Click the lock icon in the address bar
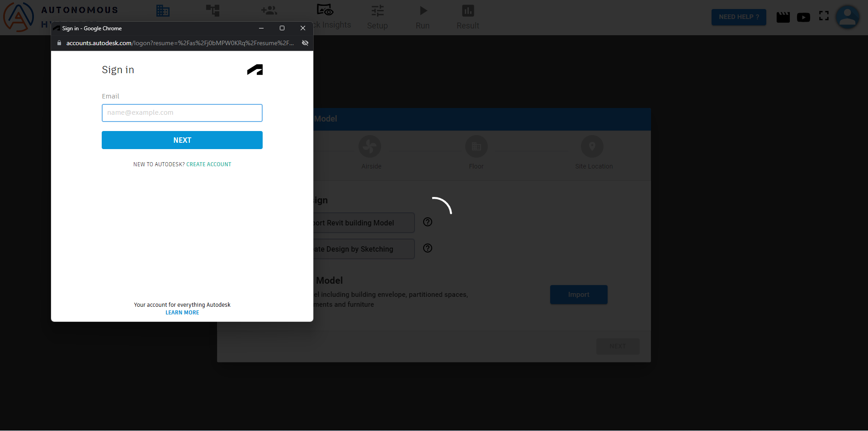Viewport: 868px width, 431px height. 59,43
